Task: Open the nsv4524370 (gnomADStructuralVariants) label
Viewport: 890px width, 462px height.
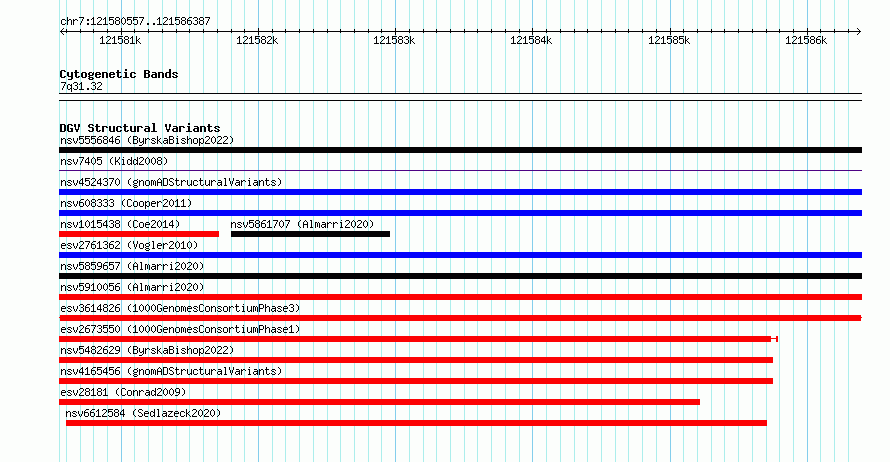Action: [171, 182]
